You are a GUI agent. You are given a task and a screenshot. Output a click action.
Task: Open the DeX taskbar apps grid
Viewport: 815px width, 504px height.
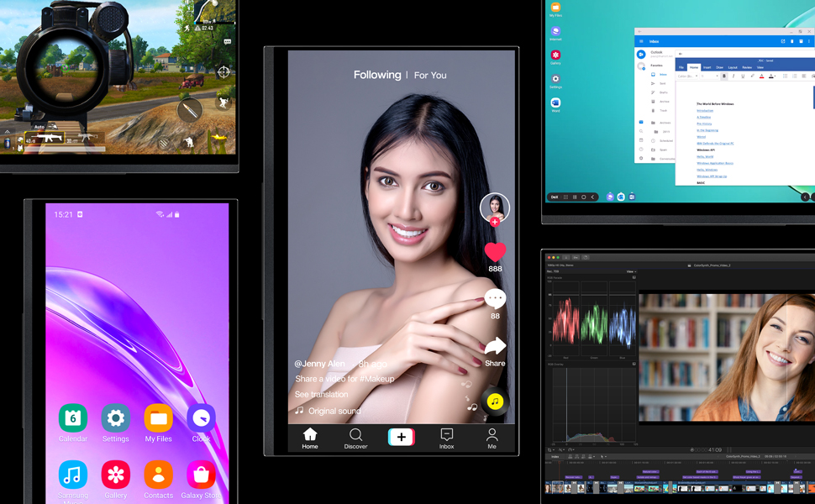[x=566, y=197]
